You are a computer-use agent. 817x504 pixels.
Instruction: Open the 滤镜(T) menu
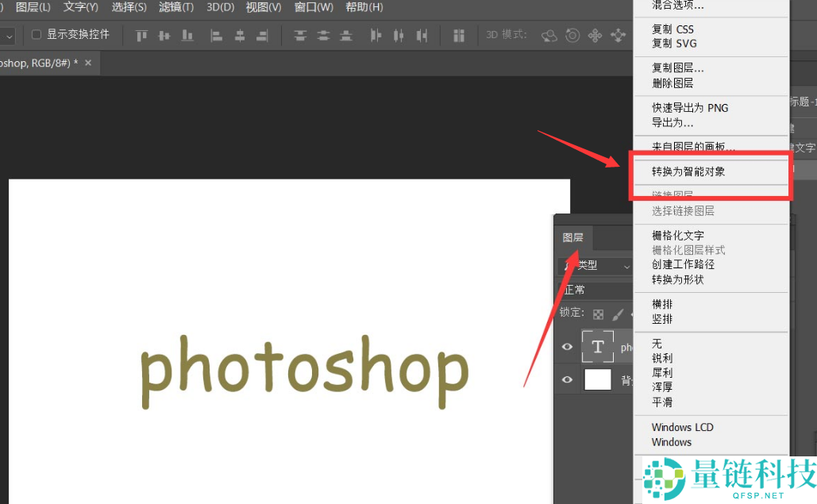(176, 7)
